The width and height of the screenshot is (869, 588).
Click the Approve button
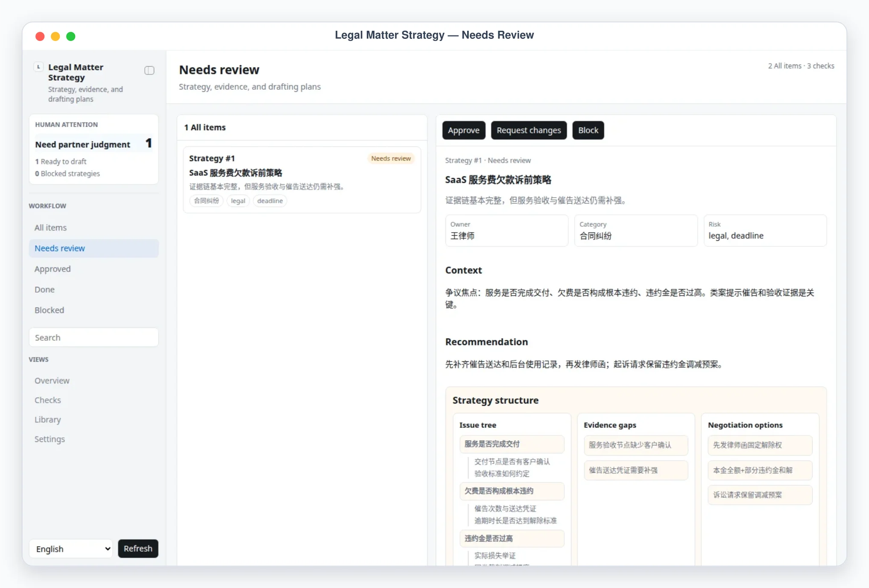[464, 130]
